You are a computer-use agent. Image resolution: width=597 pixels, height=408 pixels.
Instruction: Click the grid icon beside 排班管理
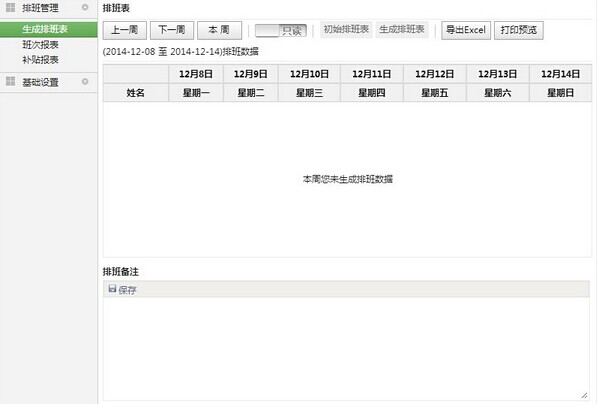pos(11,7)
